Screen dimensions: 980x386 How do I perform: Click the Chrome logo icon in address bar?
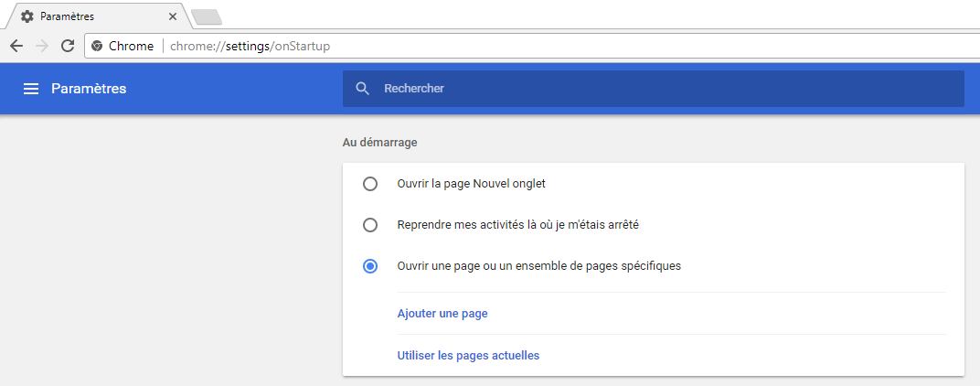click(x=97, y=46)
